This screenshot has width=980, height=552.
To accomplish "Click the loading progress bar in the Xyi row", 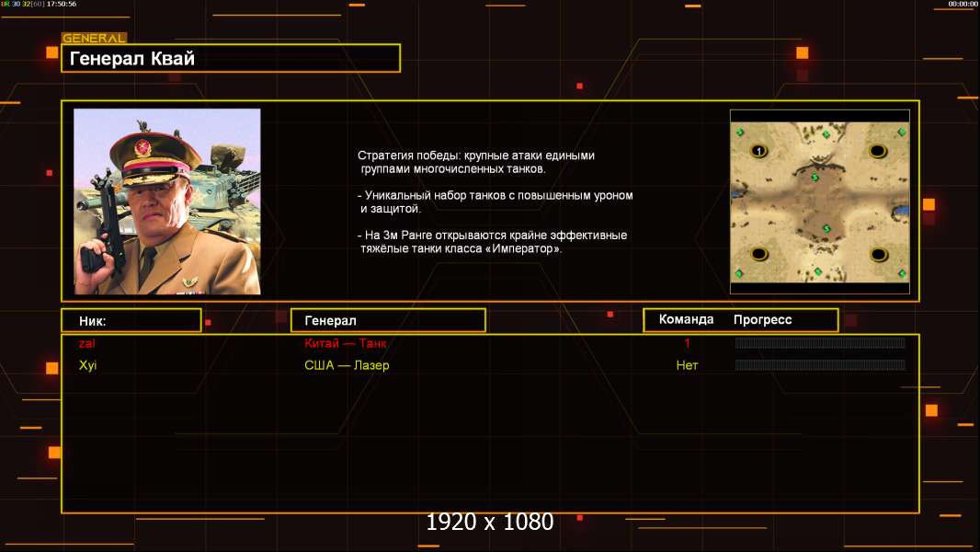I will point(820,365).
